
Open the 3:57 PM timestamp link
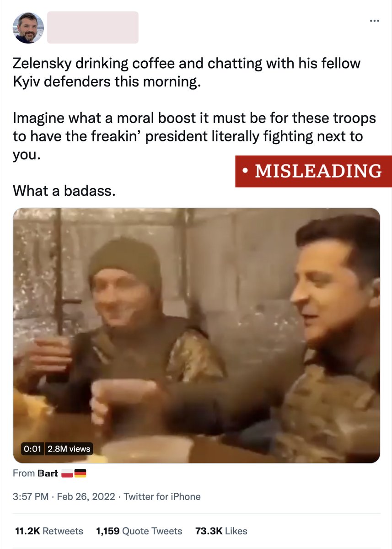(31, 496)
